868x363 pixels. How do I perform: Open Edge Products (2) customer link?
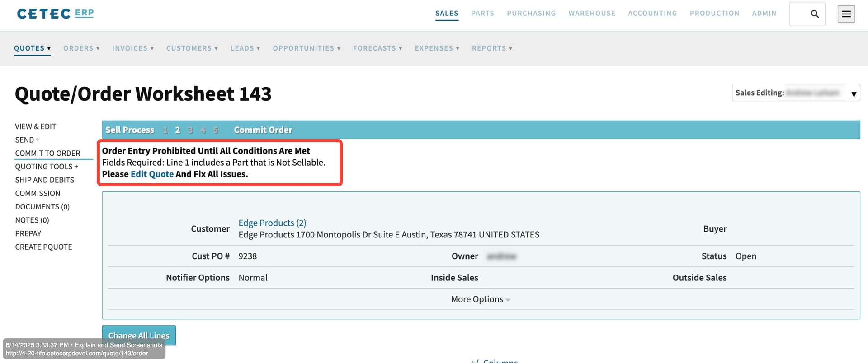[272, 223]
